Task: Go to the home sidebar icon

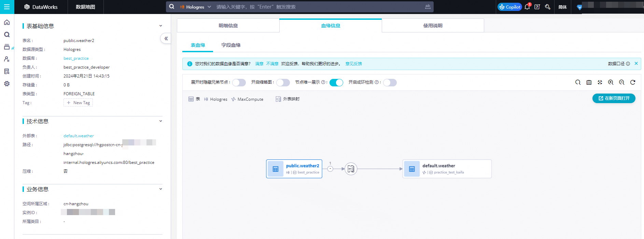Action: [7, 22]
